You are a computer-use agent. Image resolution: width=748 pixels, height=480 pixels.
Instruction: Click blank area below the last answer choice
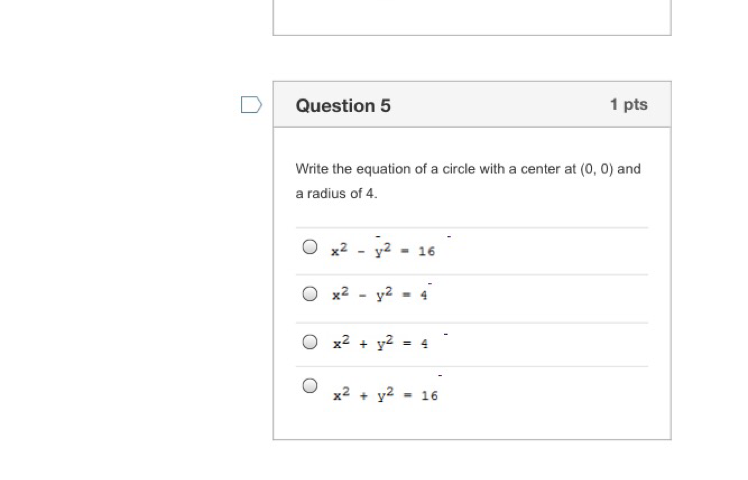click(x=471, y=424)
